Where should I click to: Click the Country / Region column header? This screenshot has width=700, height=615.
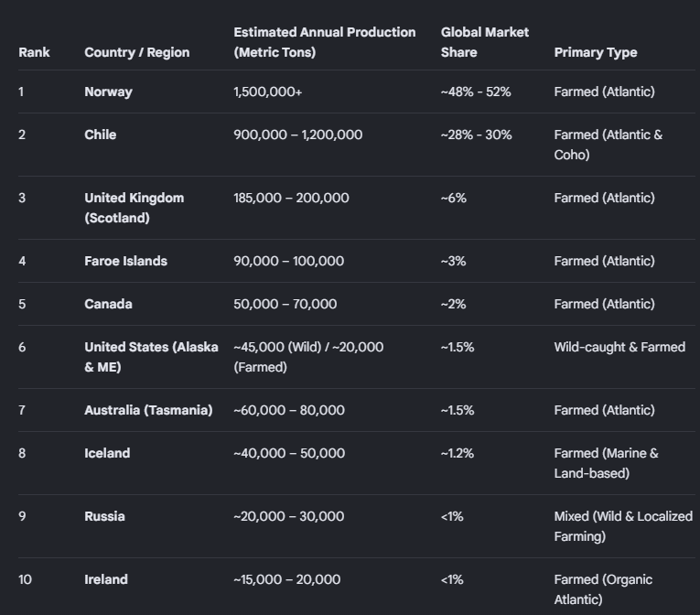tap(137, 52)
